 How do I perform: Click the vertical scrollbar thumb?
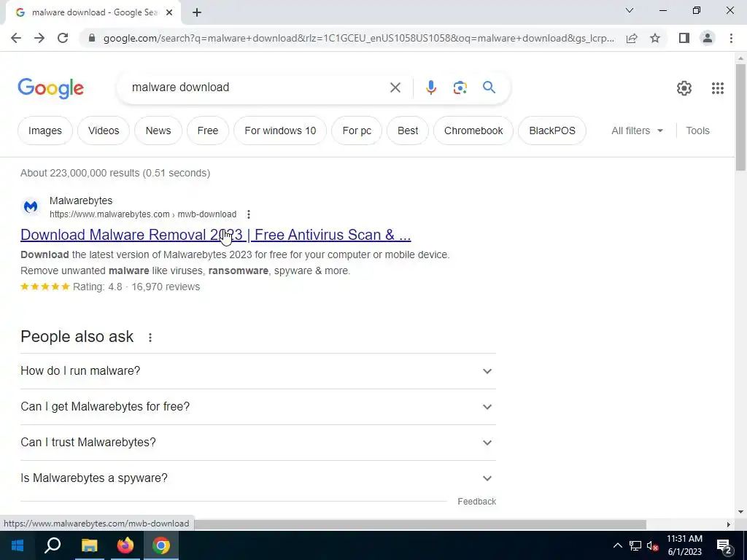click(x=740, y=117)
